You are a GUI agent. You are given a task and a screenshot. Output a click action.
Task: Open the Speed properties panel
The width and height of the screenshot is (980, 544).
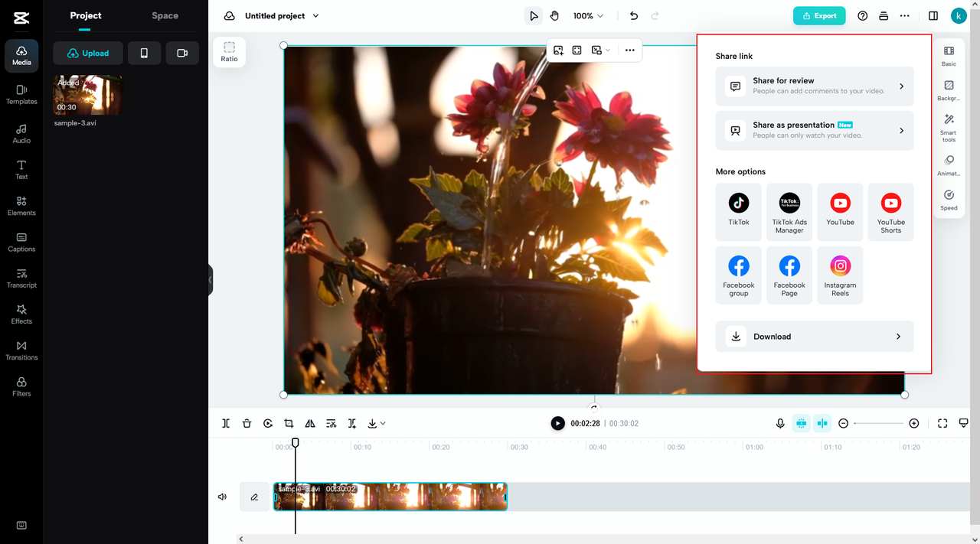tap(949, 200)
